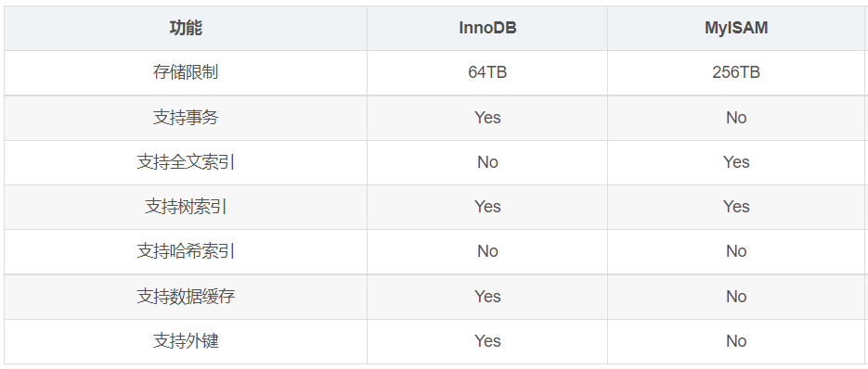Click InnoDB's No value for 支持哈希索引
This screenshot has height=369, width=868.
pos(487,251)
